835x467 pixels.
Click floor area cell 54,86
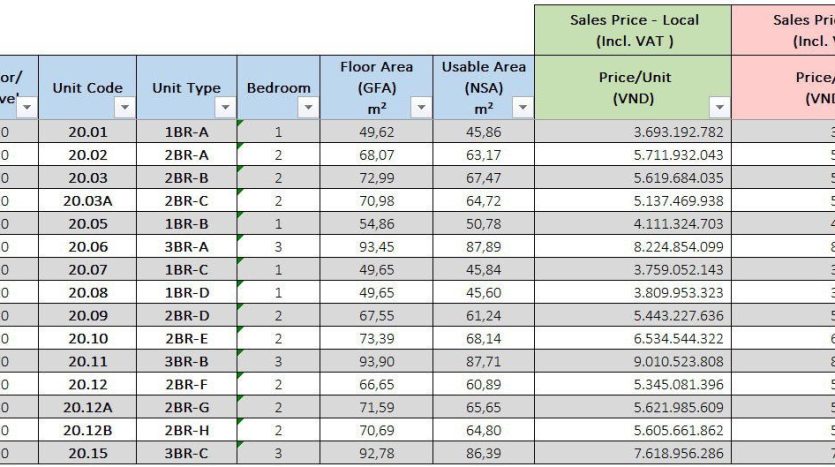click(376, 224)
